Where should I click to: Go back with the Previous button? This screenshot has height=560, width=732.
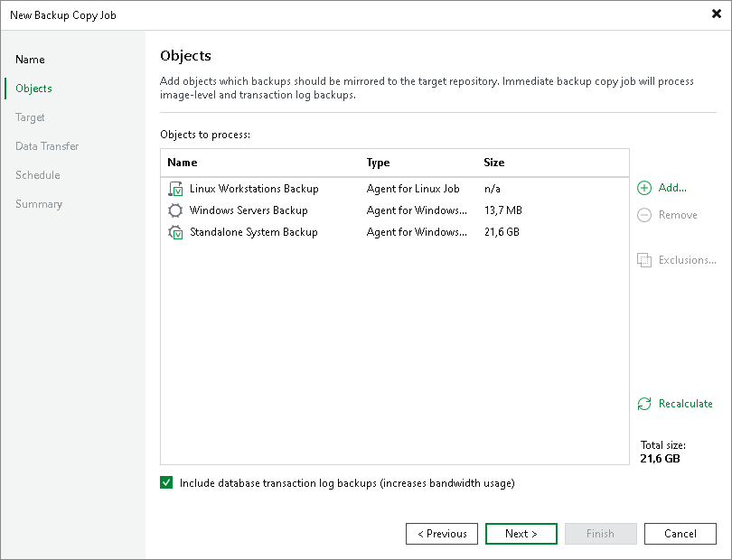click(x=442, y=534)
